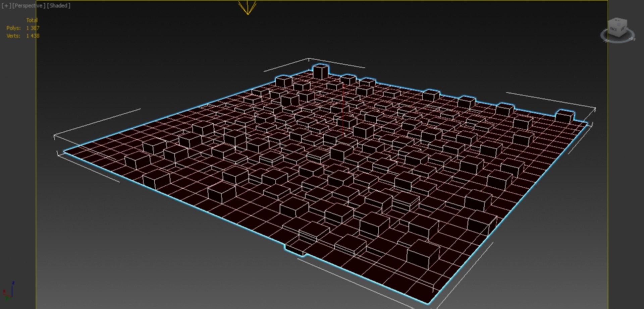Open the Perspective viewport label menu
Screen dimensions: 644x309
(x=29, y=6)
